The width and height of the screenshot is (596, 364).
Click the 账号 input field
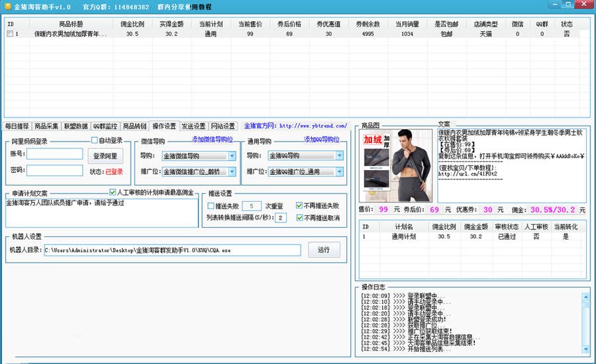coord(55,154)
